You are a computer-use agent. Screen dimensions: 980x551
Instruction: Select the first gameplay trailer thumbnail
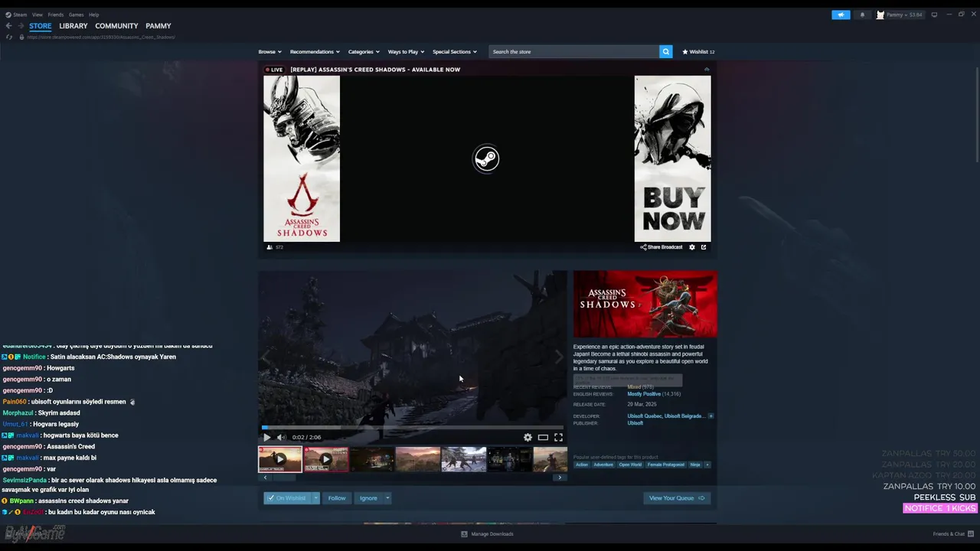tap(280, 459)
